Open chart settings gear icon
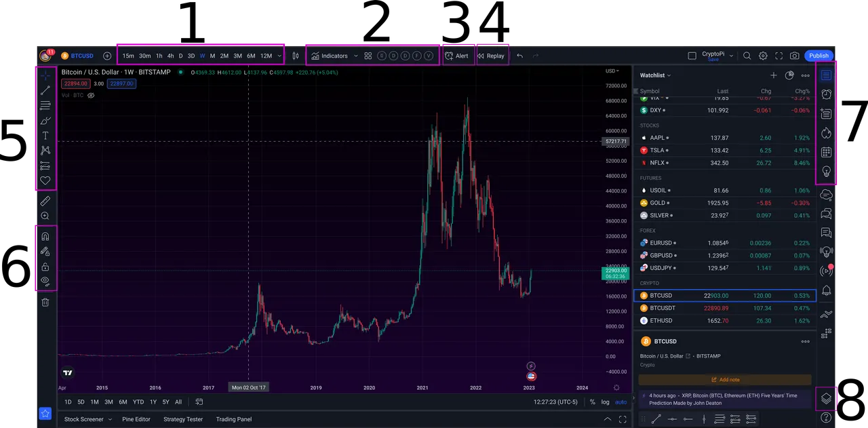The height and width of the screenshot is (428, 868). (x=763, y=56)
